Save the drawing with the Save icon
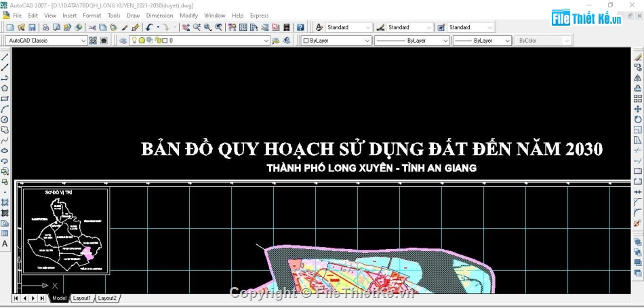Viewport: 644px width, 308px height. (32, 28)
